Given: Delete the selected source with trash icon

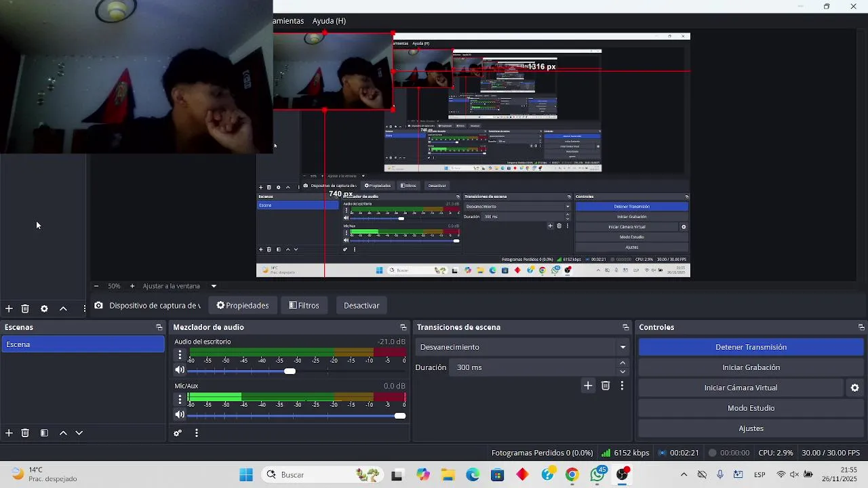Looking at the screenshot, I should (25, 308).
